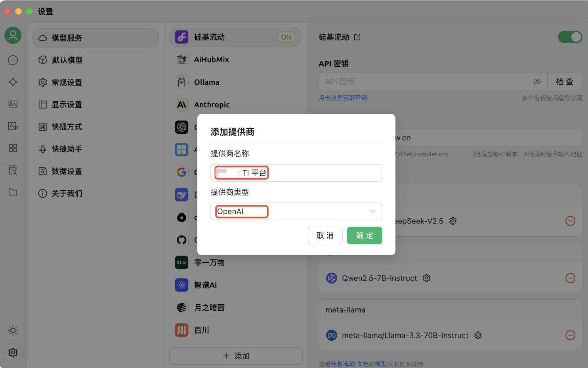Screen dimensions: 588x368
Task: Follow the 点击这里获取密钥 link
Action: click(x=343, y=98)
